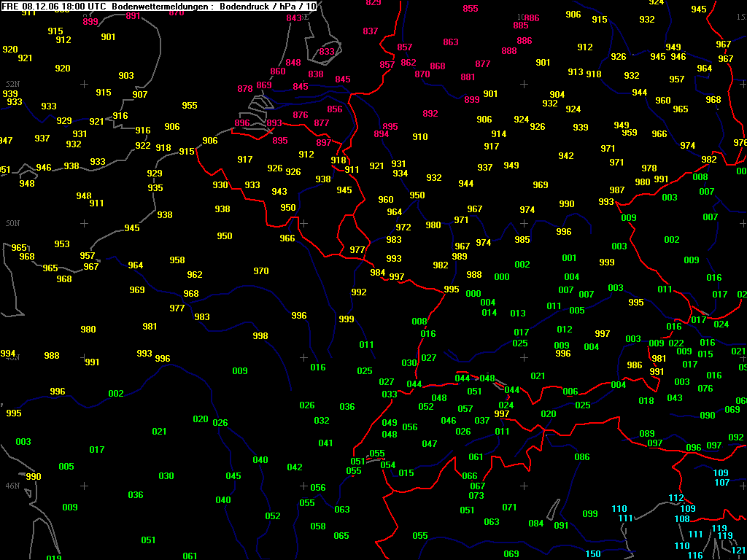
Task: Select the yellow station reading 970
Action: 261,271
